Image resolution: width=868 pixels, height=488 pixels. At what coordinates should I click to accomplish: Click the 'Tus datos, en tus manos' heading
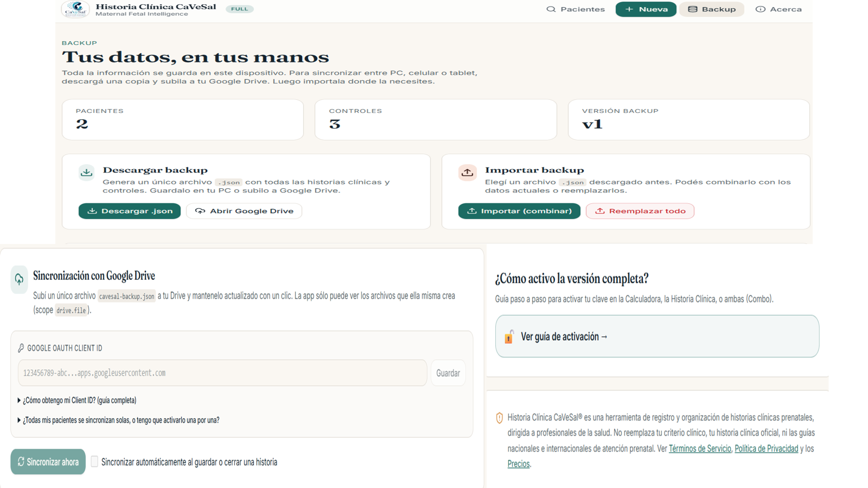tap(195, 57)
